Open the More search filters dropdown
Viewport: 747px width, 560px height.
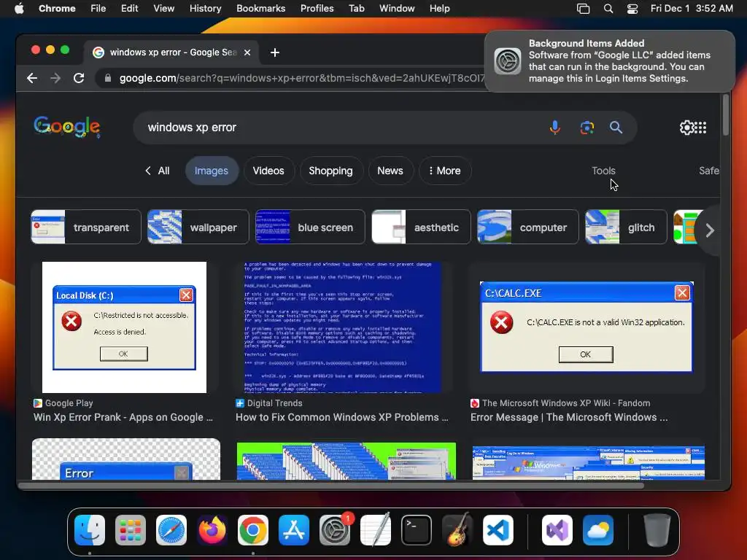[445, 171]
